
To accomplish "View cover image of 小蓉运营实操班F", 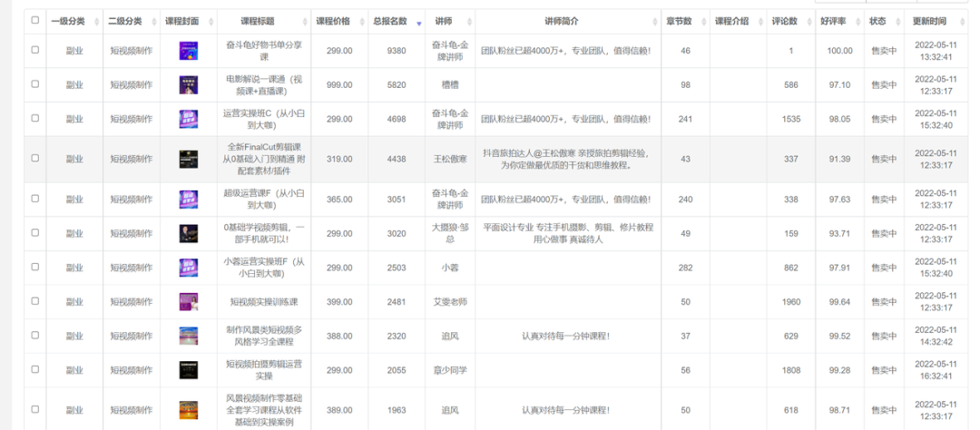I will (x=188, y=269).
